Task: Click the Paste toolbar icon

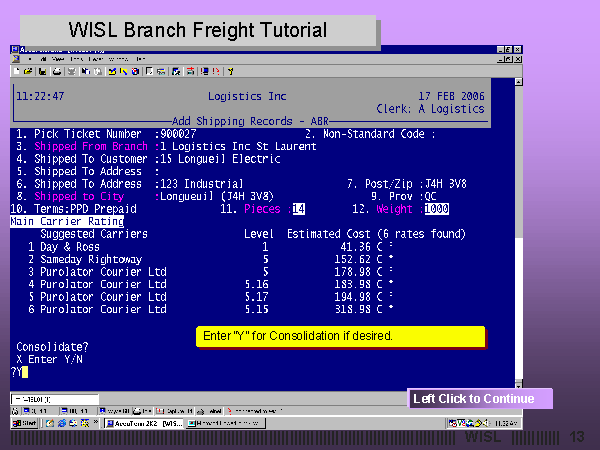Action: coord(98,71)
